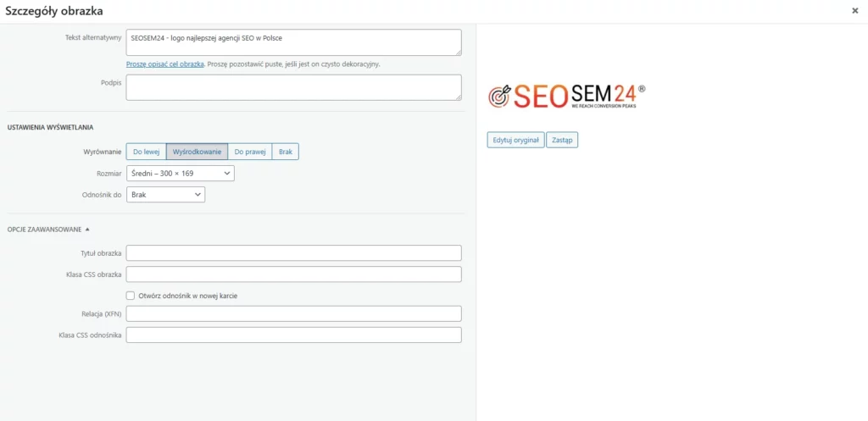The height and width of the screenshot is (421, 868).
Task: Click the target icon in SEOSEM24 logo
Action: click(498, 97)
